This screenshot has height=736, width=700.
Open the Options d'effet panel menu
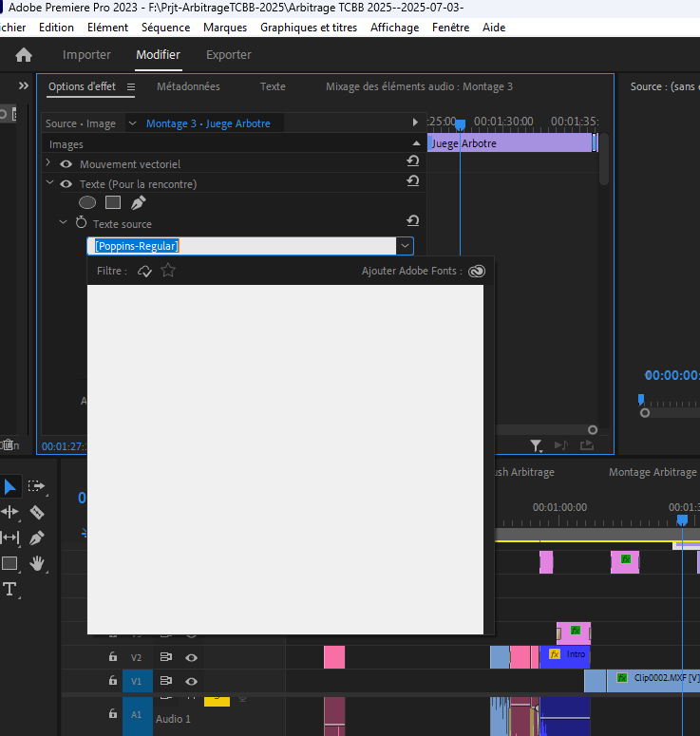(x=131, y=86)
